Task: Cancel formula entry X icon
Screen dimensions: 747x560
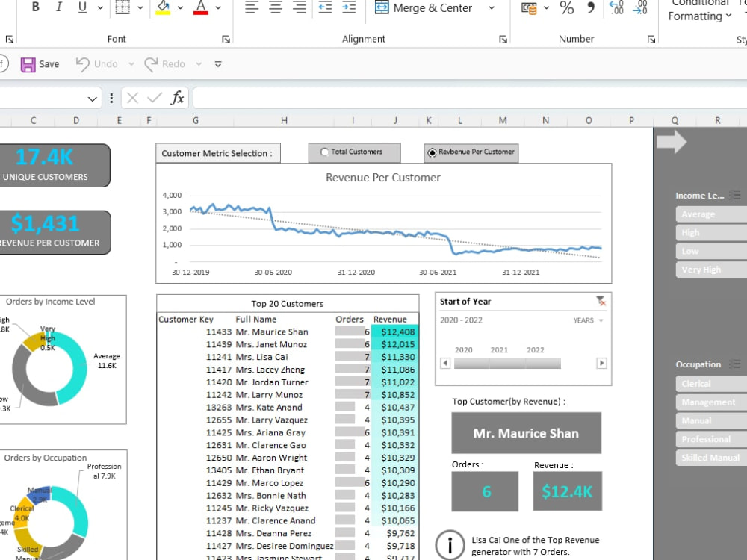Action: 132,98
